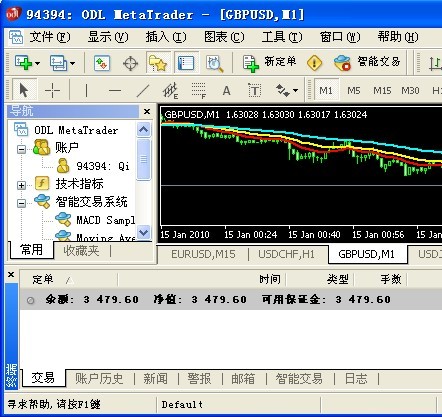Click the menu bar chart window icon
442x417 pixels.
tap(16, 37)
